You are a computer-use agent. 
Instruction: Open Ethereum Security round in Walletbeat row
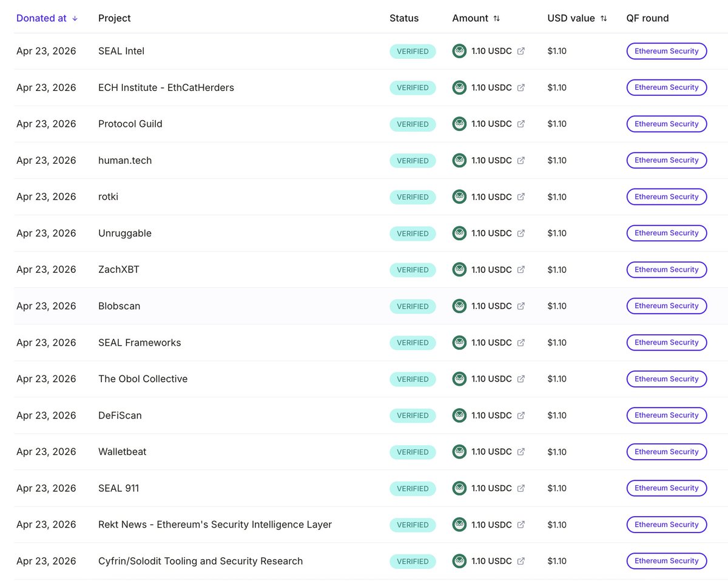click(x=667, y=451)
